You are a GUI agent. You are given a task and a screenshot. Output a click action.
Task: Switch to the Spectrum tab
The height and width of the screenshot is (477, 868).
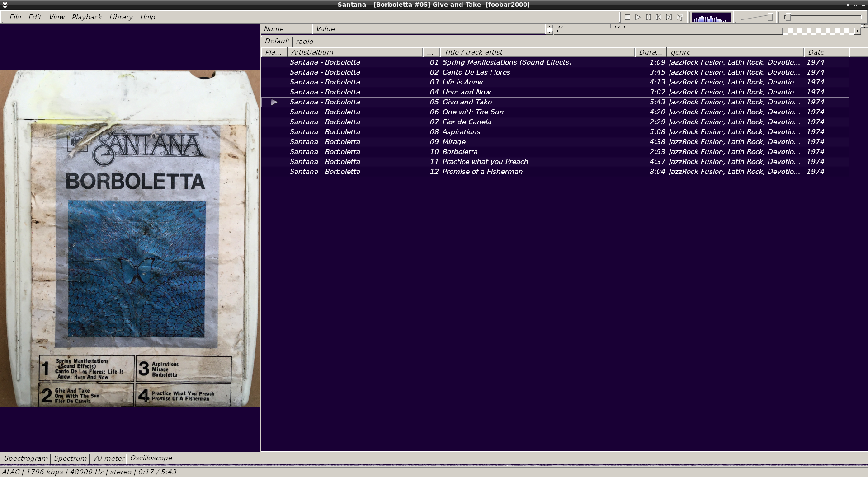point(70,458)
